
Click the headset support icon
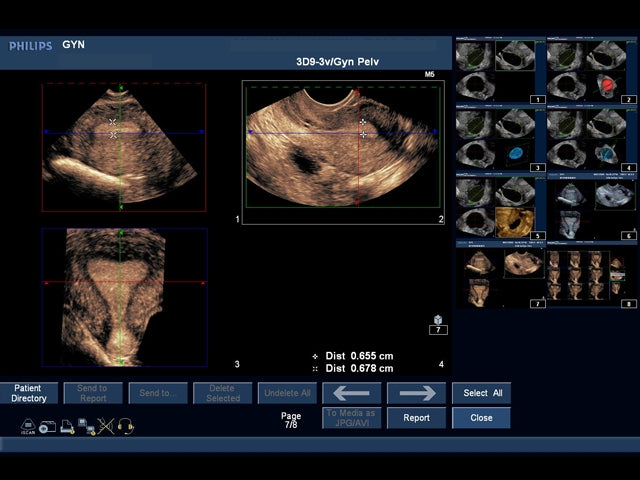click(x=125, y=426)
